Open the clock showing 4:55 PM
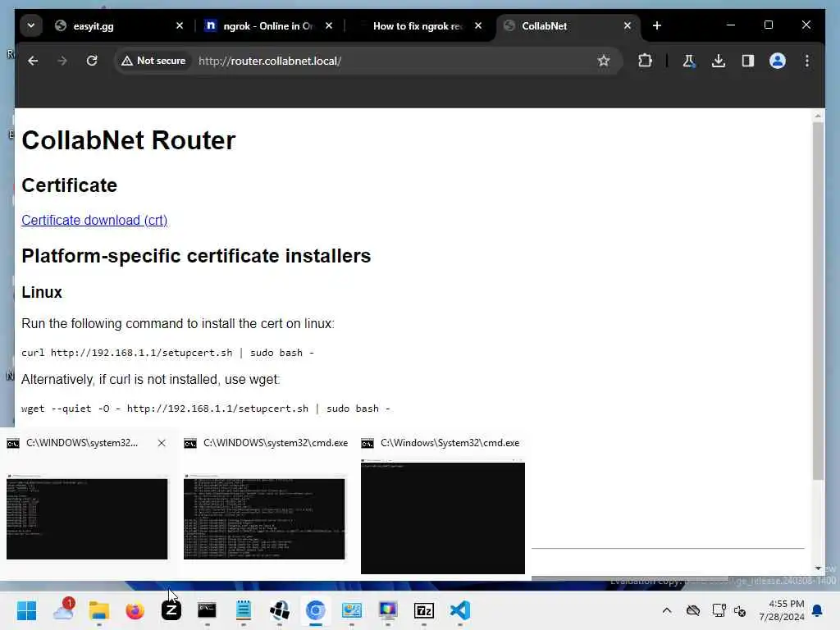The width and height of the screenshot is (840, 630). click(781, 610)
